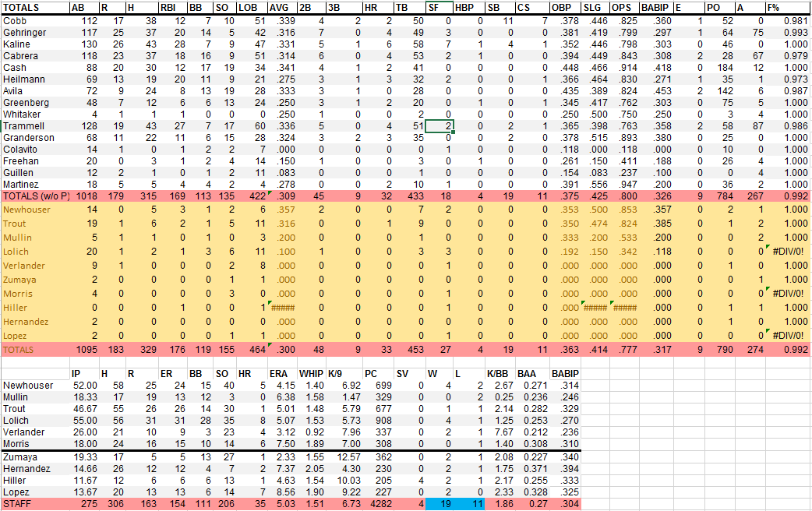Select the blue 19 wins STAFF cell
Viewport: 812px width, 511px height.
click(x=440, y=504)
